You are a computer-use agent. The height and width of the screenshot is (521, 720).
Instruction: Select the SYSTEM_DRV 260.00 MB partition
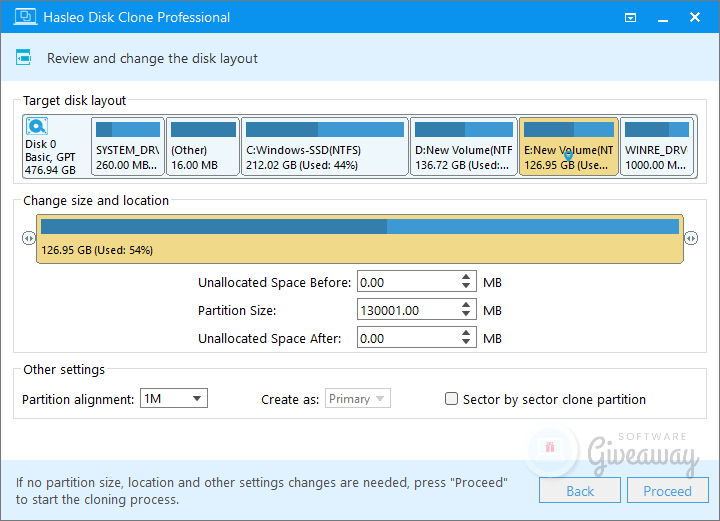(x=128, y=146)
